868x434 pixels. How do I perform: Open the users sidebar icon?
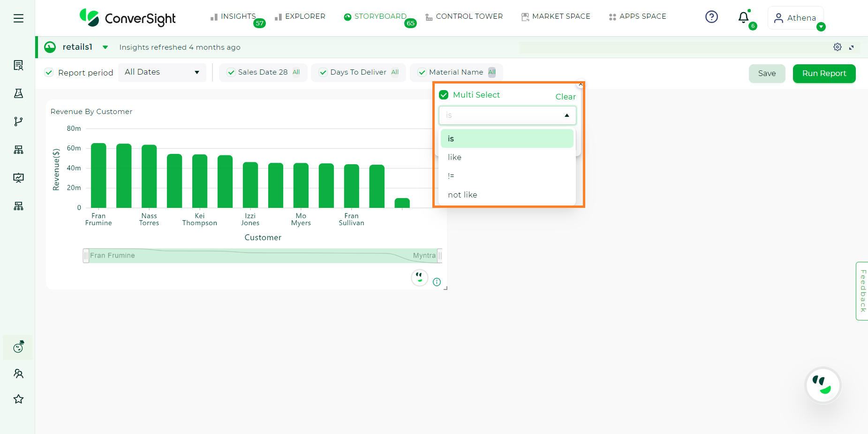[x=18, y=373]
